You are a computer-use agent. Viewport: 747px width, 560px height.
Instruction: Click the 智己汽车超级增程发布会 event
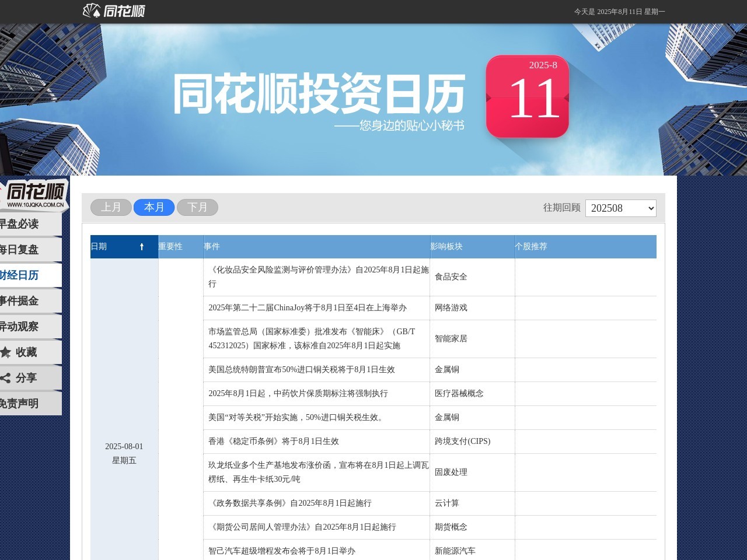(282, 551)
